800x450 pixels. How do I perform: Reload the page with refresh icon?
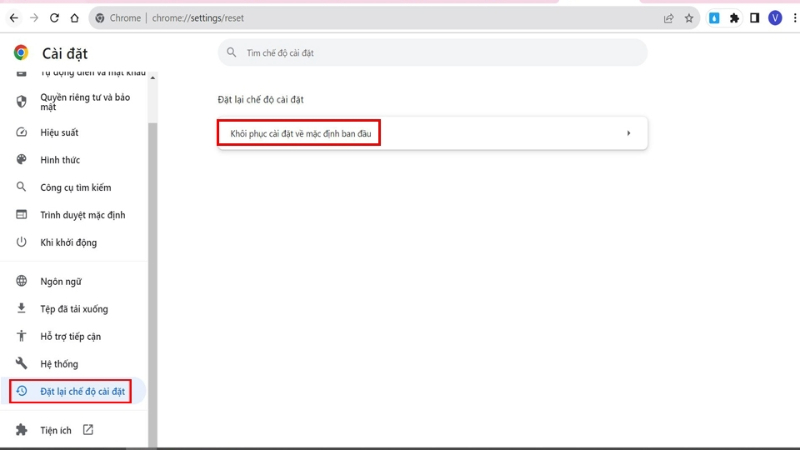pos(54,18)
